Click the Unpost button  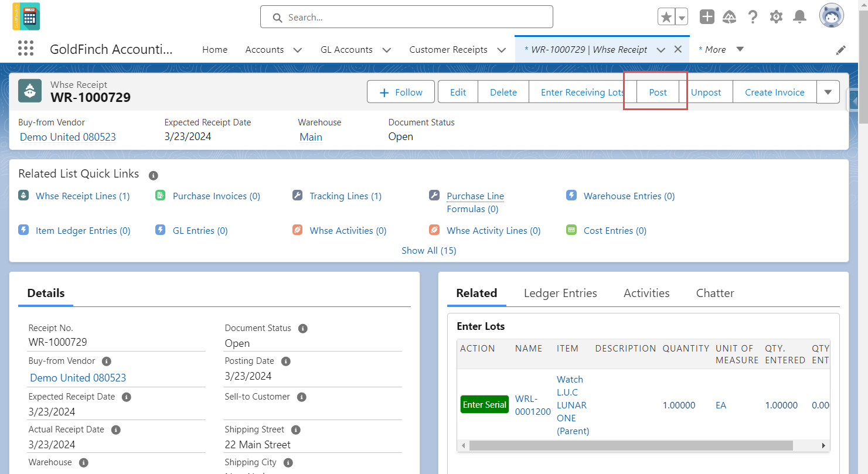[x=706, y=92]
